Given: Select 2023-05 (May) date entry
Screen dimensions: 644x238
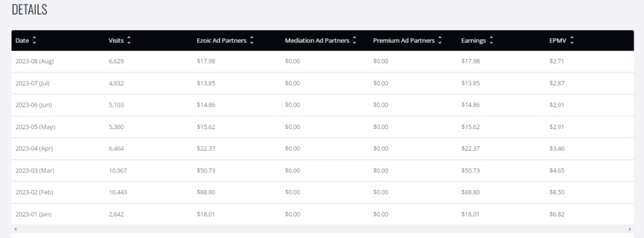Looking at the screenshot, I should tap(35, 127).
